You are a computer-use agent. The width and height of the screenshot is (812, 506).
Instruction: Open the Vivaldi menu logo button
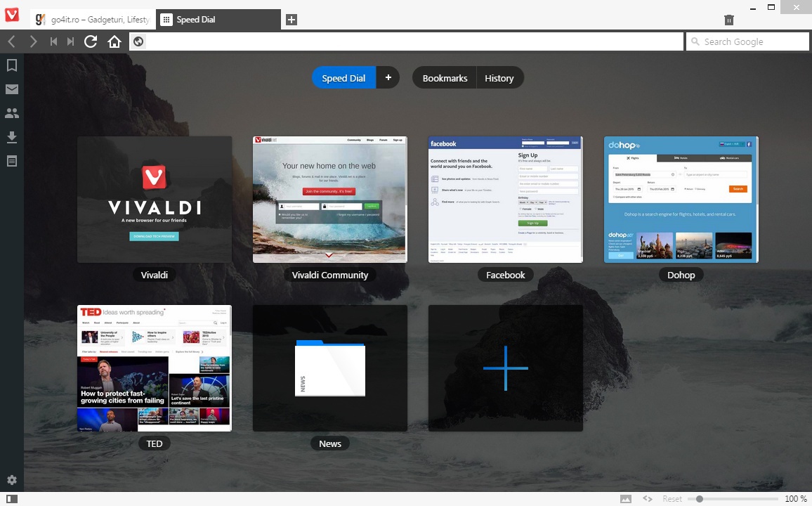point(12,15)
